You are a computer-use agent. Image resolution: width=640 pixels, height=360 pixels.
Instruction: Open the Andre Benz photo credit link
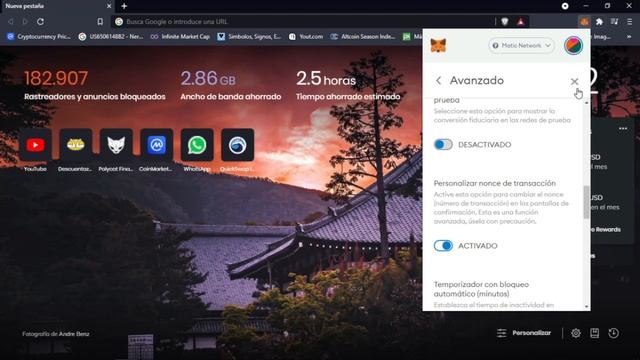click(74, 333)
